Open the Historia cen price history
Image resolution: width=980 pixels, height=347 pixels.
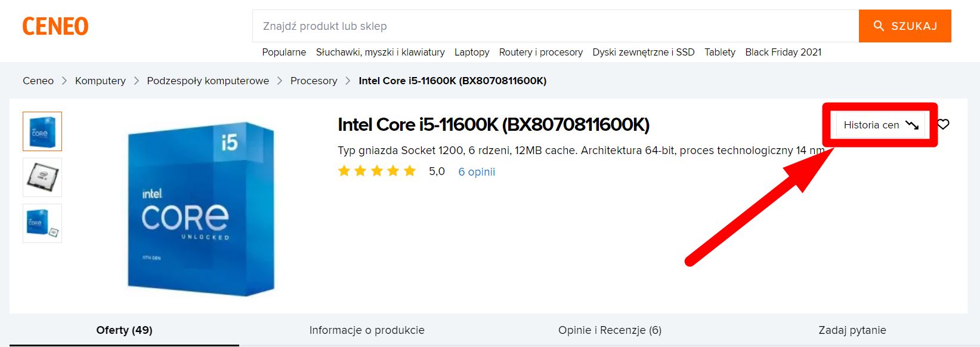click(880, 125)
